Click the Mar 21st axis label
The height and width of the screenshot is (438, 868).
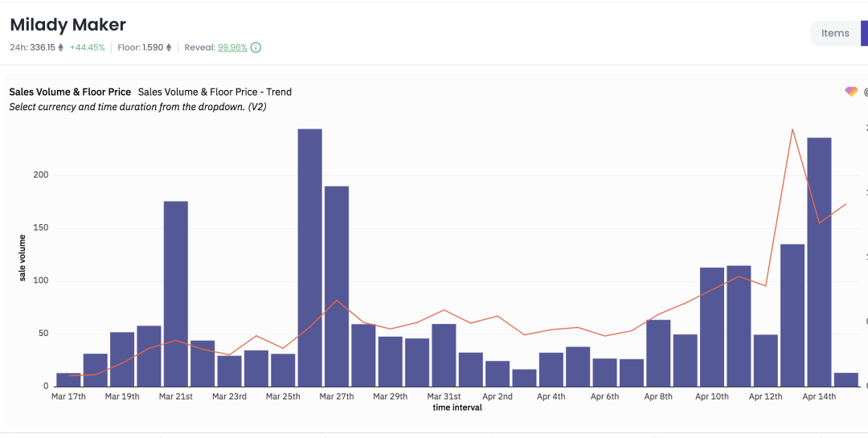click(176, 396)
